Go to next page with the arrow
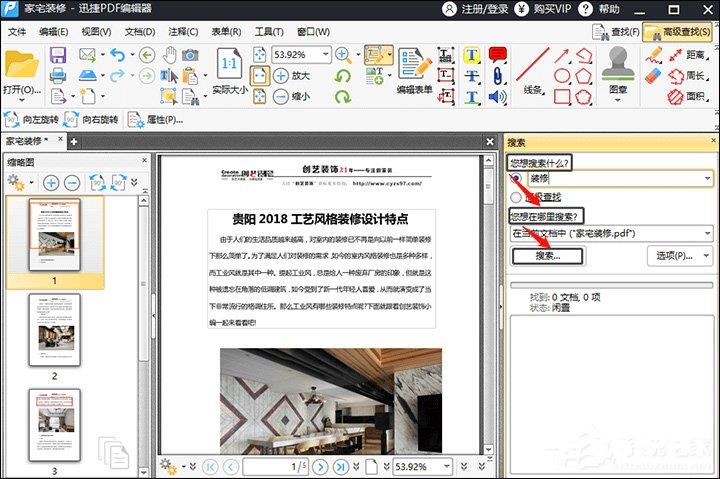The height and width of the screenshot is (479, 720). coord(321,466)
